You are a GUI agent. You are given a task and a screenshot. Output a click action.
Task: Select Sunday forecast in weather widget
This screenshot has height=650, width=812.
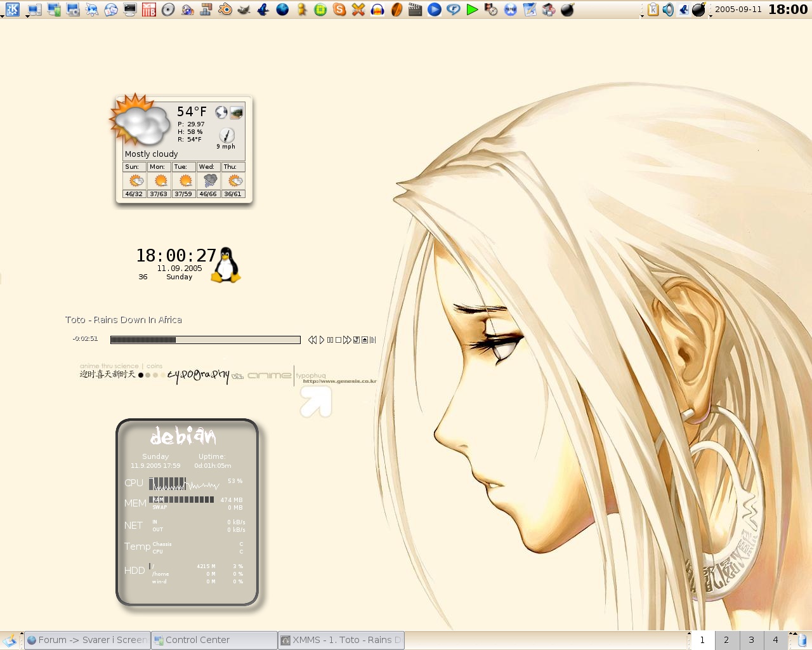pos(134,180)
